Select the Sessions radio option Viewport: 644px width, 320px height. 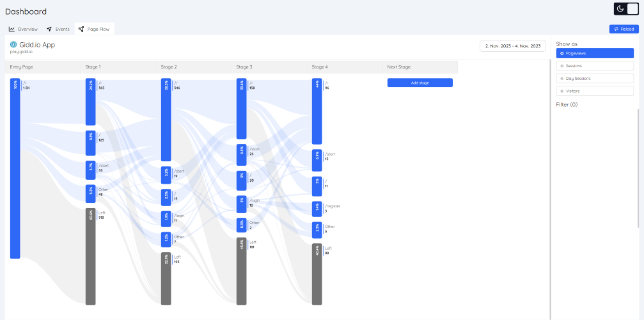pyautogui.click(x=595, y=66)
